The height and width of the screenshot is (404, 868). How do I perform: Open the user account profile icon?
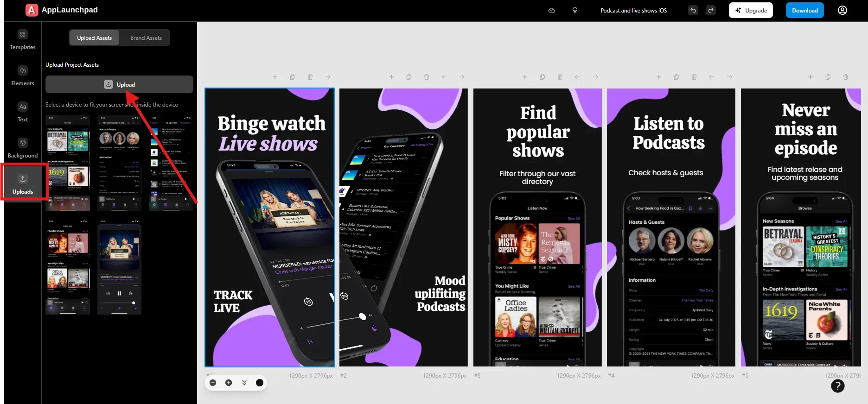842,10
